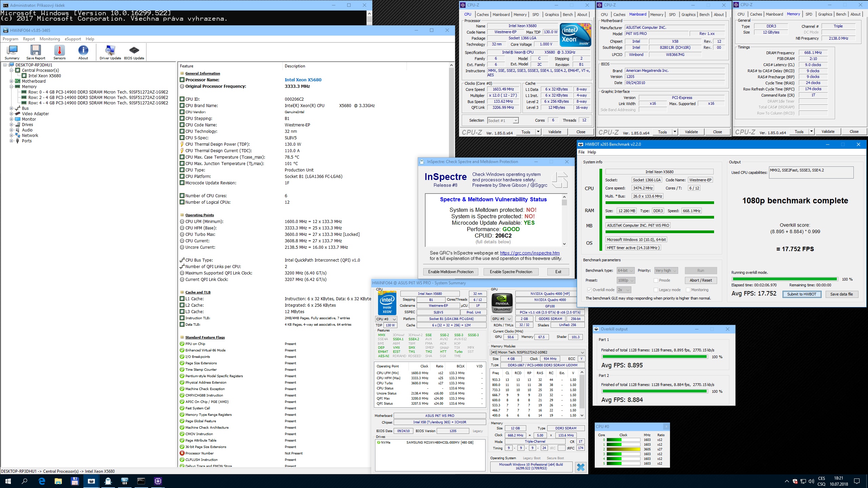The image size is (868, 488).
Task: Open the Summary tool in HWiNFO64 toolbar
Action: pyautogui.click(x=12, y=52)
